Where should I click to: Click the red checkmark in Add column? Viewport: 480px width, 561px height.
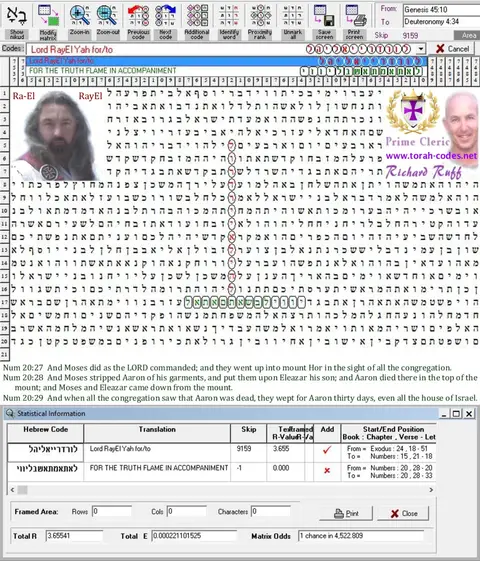[327, 450]
